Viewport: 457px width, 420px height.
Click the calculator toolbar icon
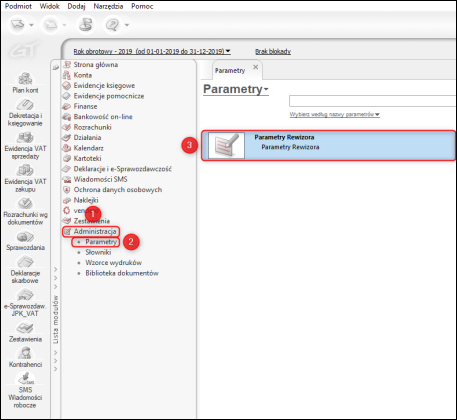(86, 24)
